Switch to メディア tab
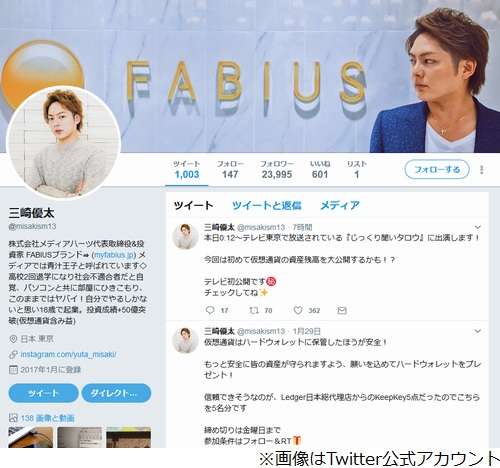This screenshot has width=500, height=468. (x=340, y=205)
